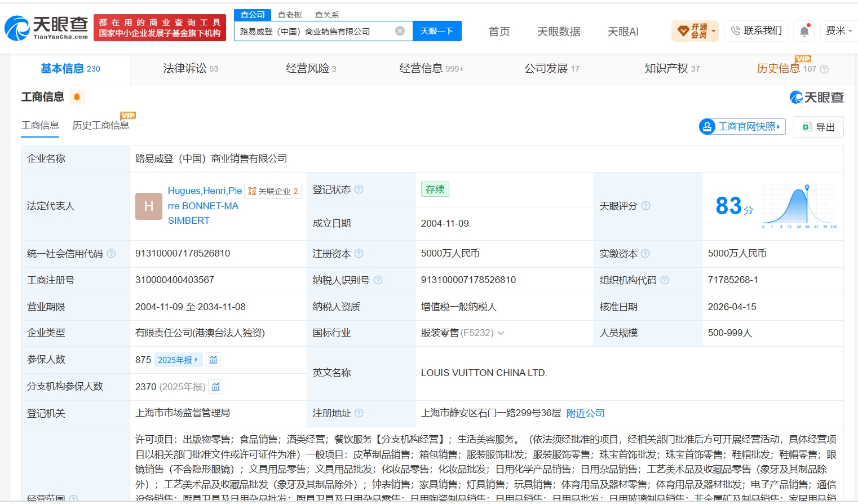Image resolution: width=858 pixels, height=504 pixels.
Task: Click registration authority 上海市市场监督管理局
Action: click(x=183, y=413)
